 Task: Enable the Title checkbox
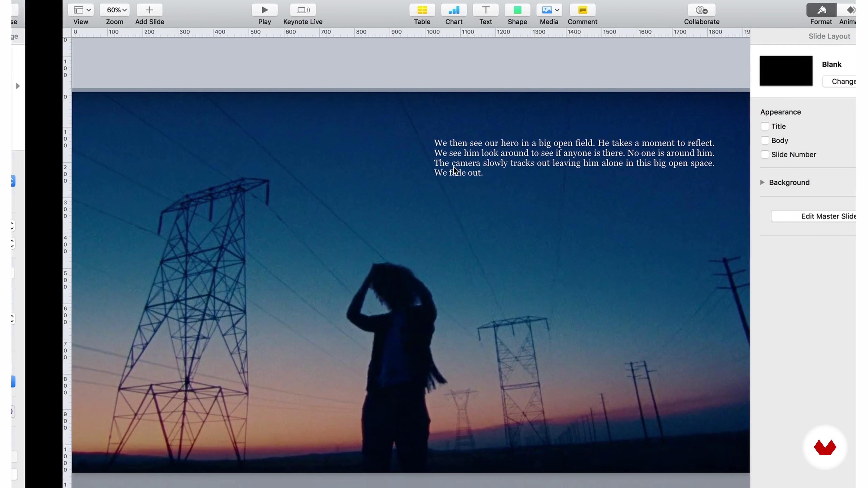[764, 126]
